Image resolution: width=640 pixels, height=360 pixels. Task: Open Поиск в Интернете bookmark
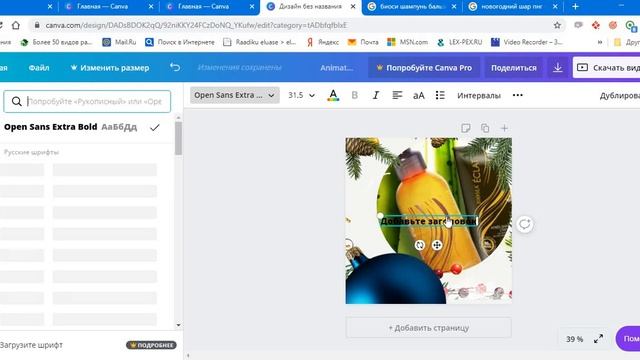pyautogui.click(x=180, y=42)
